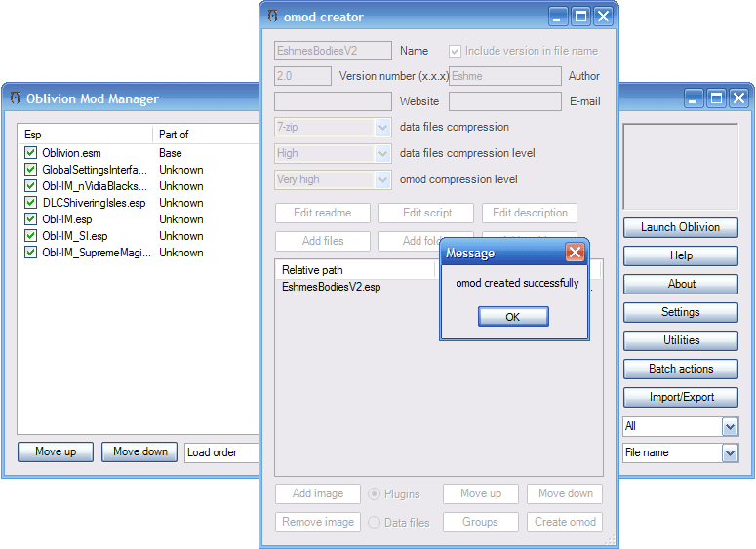
Task: Click Move down in omod creator
Action: click(565, 493)
